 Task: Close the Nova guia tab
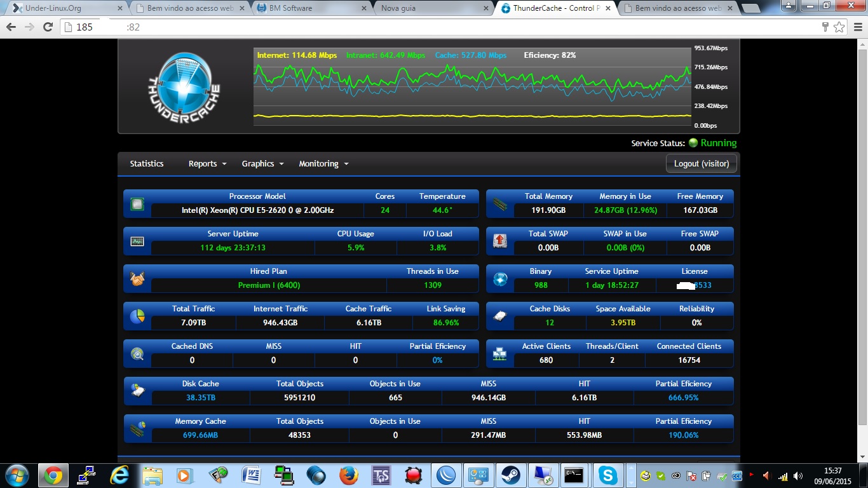tap(486, 8)
